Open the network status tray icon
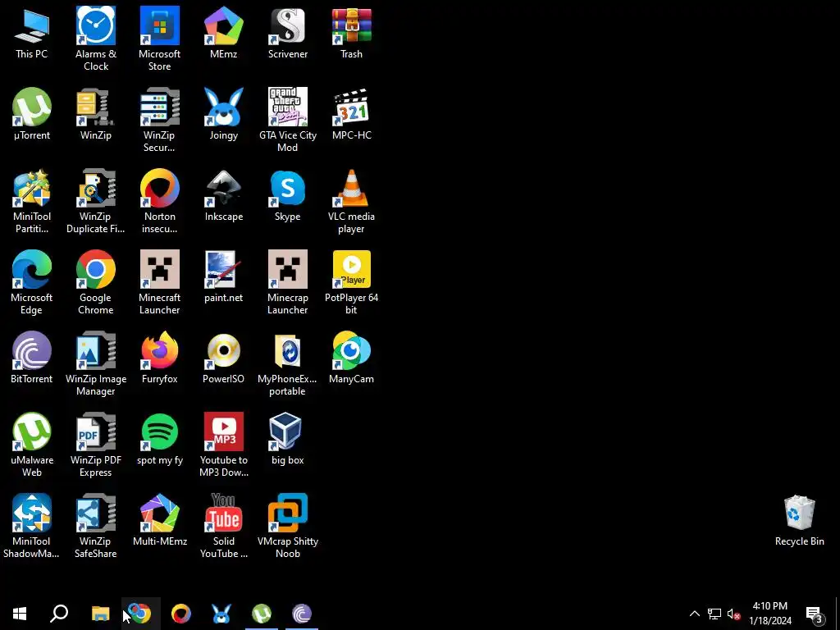 714,614
